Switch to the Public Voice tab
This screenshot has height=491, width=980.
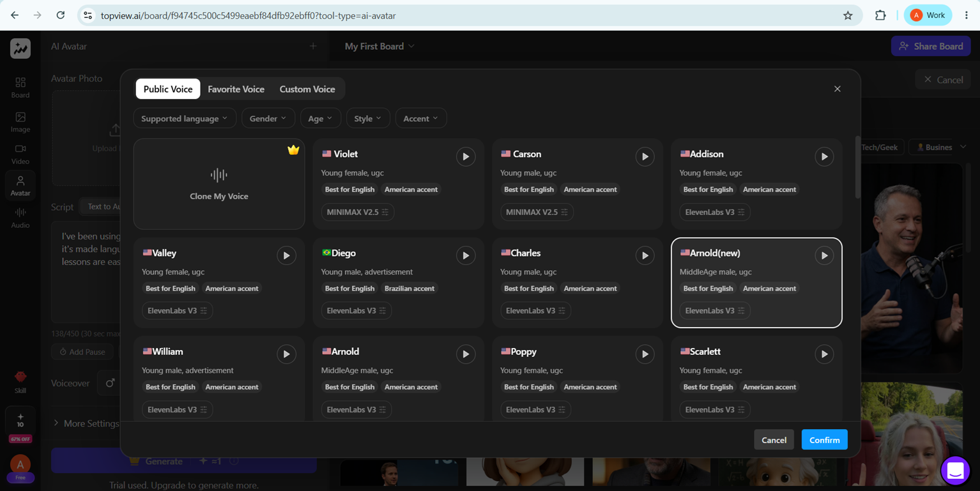168,89
